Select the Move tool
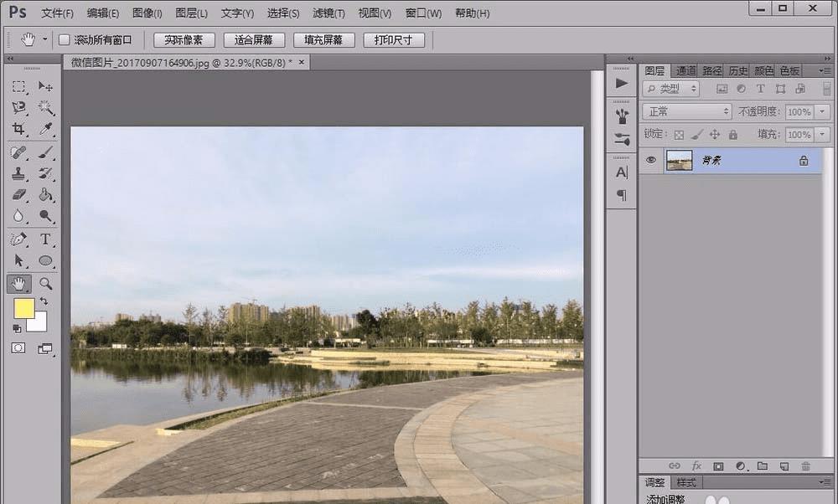This screenshot has height=504, width=838. coord(45,86)
